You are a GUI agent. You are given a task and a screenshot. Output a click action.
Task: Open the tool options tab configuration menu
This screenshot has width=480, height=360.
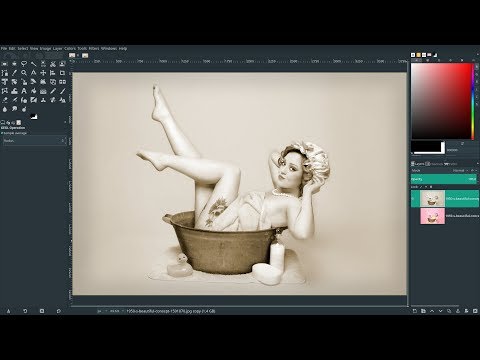click(x=65, y=122)
